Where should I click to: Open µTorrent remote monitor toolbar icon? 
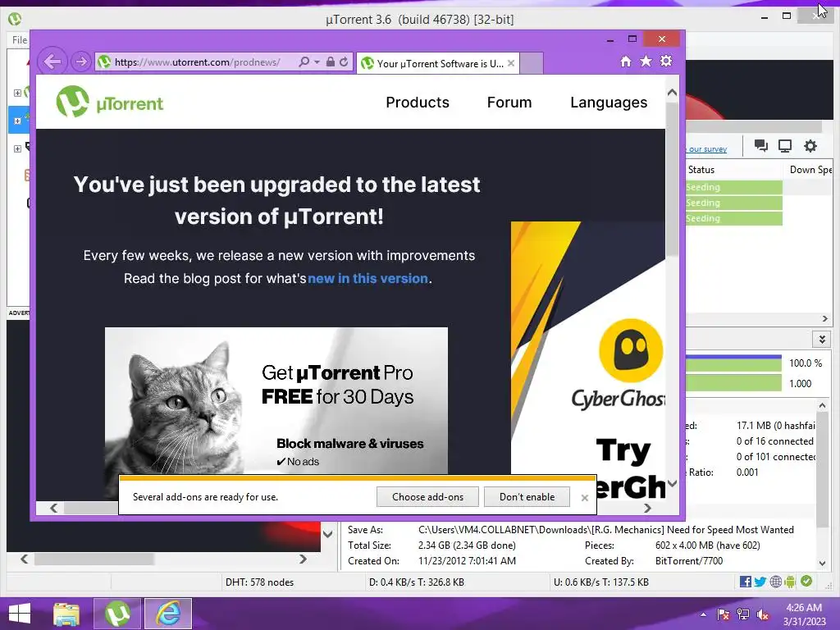point(785,146)
